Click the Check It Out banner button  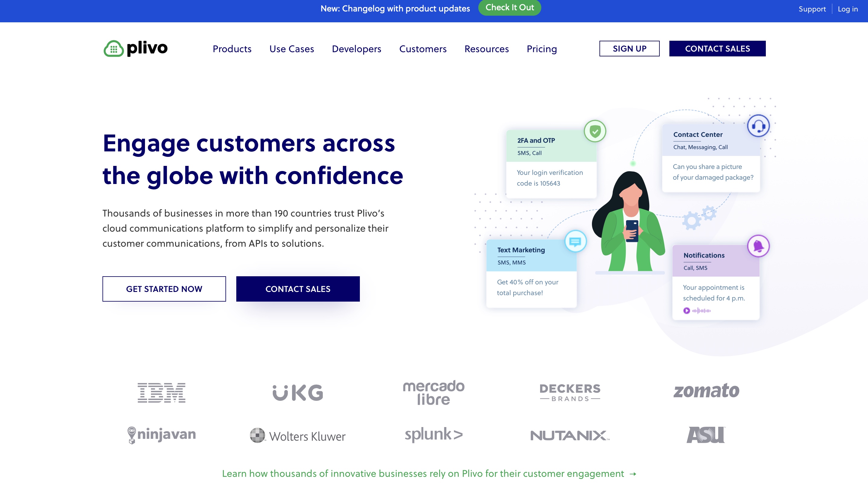click(x=509, y=8)
